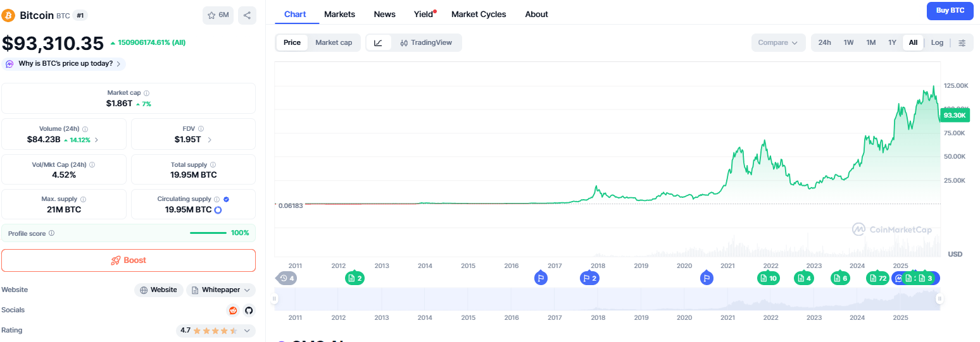Viewport: 980px width, 342px height.
Task: Set chart range to 24h
Action: tap(824, 42)
